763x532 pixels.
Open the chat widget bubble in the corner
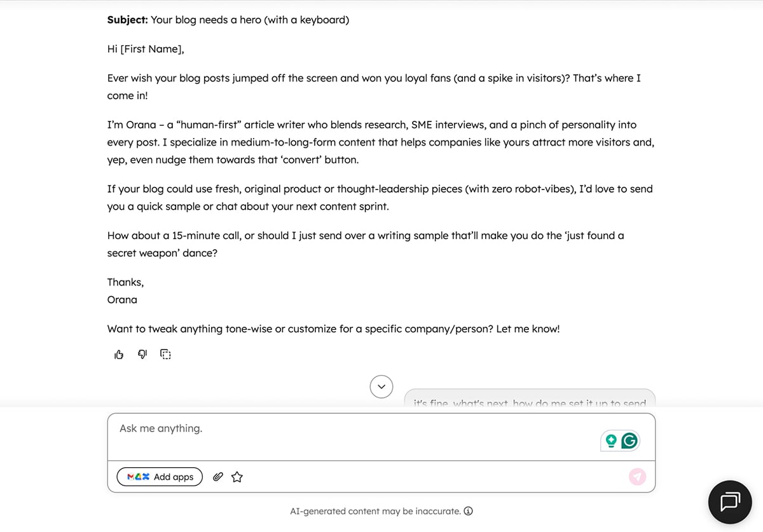click(730, 501)
